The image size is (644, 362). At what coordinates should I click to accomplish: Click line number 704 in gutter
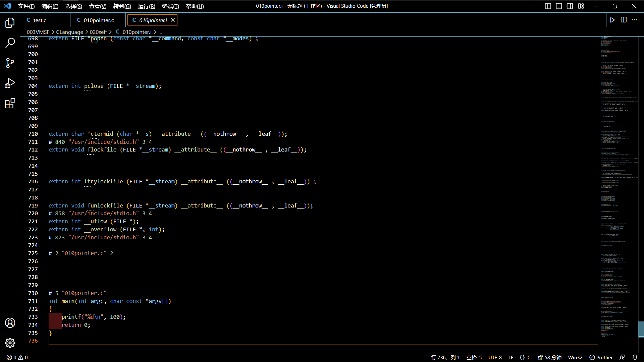[x=33, y=86]
